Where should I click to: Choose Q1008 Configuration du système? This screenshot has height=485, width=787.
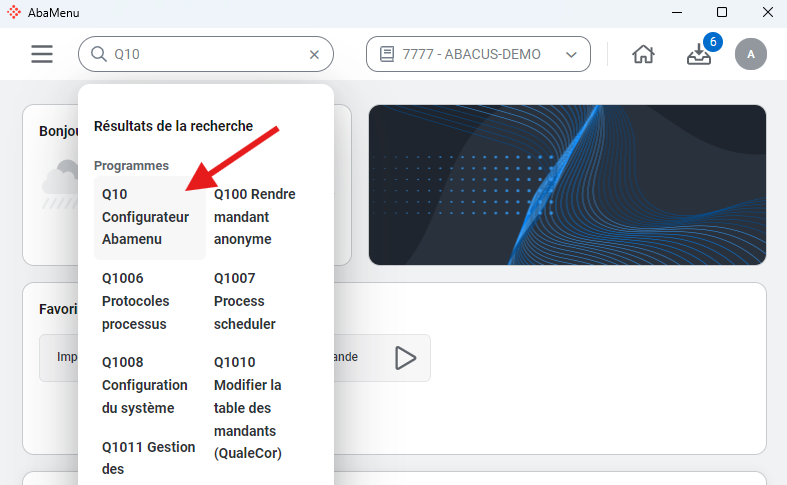145,385
